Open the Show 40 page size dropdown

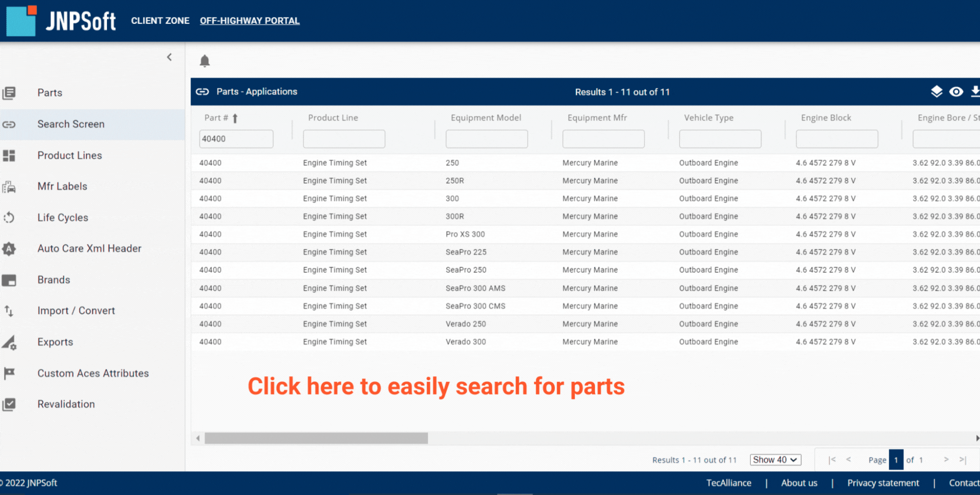click(x=775, y=460)
